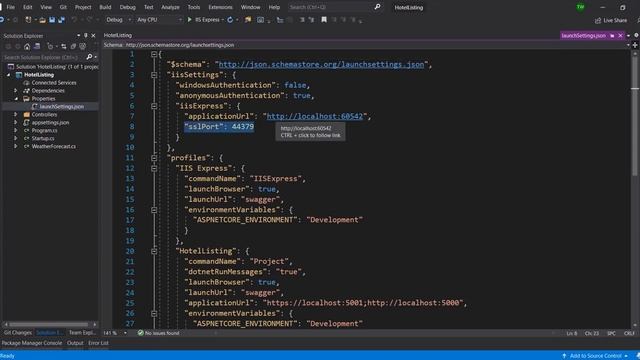Expand the Startup.cs node
Screen dimensions: 640x360
[16, 138]
